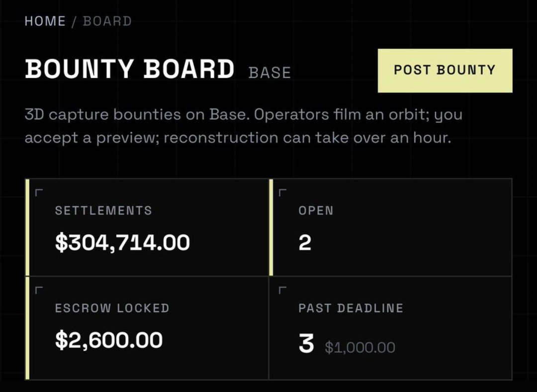Select the $304,714.00 settlements amount
This screenshot has height=392, width=537.
coord(122,242)
